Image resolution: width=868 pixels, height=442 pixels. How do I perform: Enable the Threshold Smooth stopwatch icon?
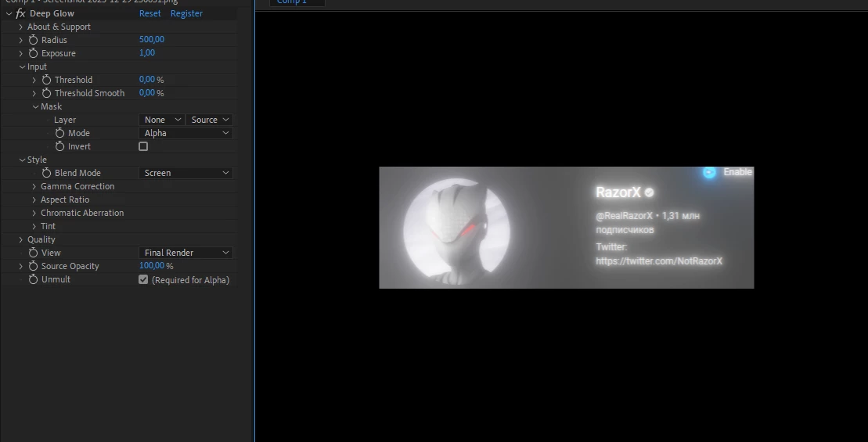click(46, 93)
